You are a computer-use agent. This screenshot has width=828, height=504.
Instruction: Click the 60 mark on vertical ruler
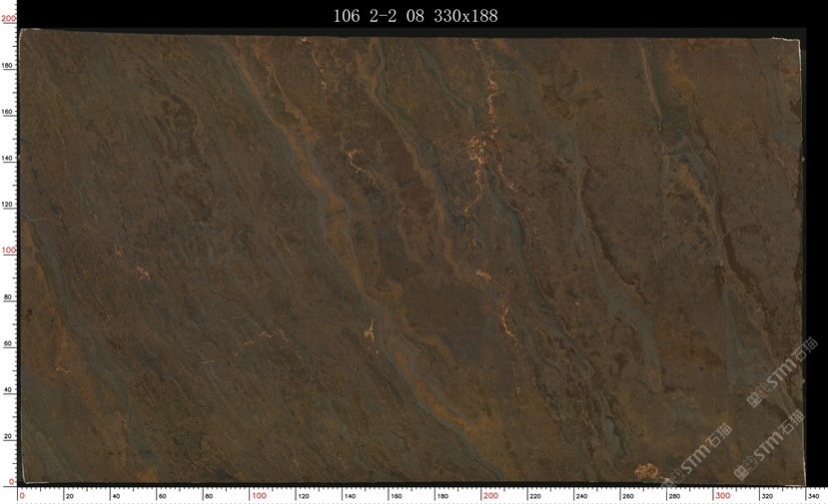[8, 343]
